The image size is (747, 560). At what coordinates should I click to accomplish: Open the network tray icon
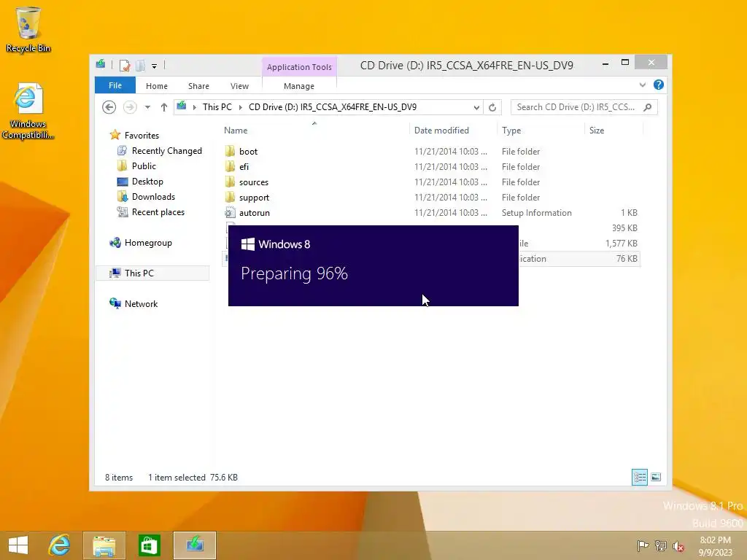[x=660, y=545]
